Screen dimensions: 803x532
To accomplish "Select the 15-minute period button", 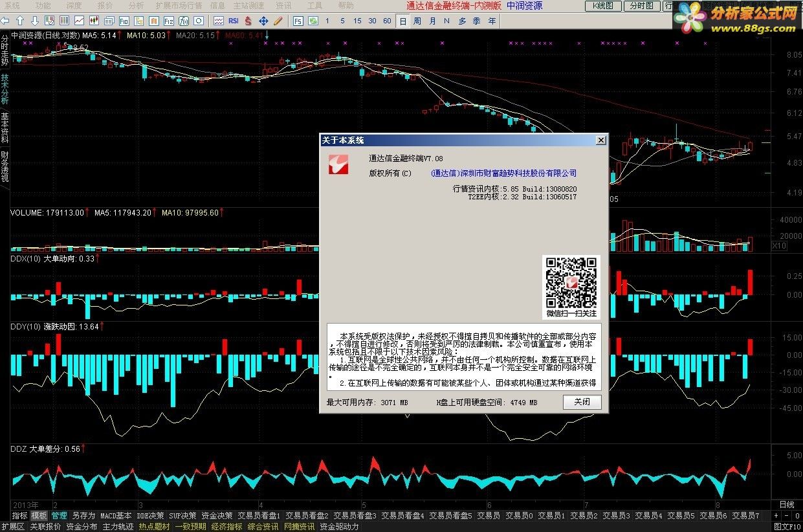I will point(357,21).
